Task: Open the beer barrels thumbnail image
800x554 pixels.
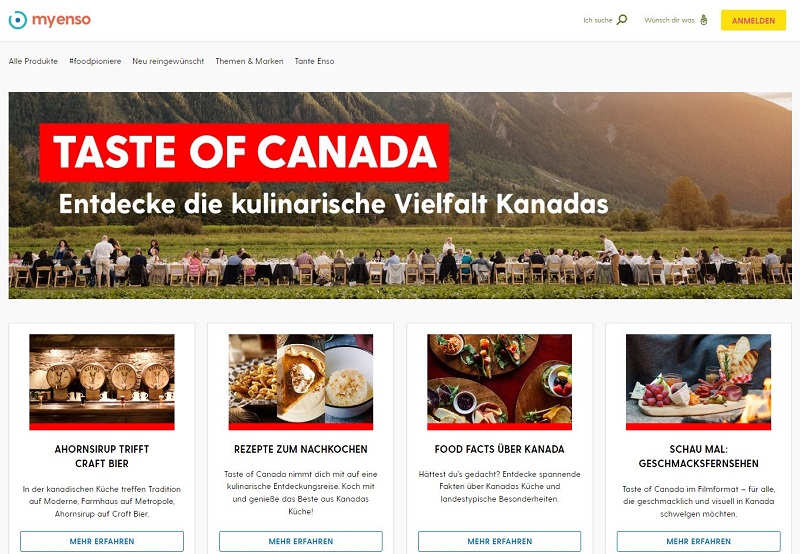Action: point(102,382)
